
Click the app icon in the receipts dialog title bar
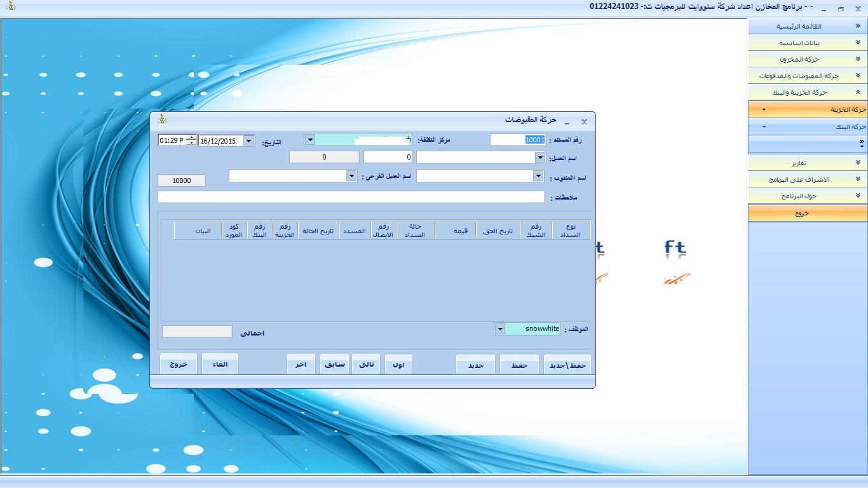(x=163, y=119)
